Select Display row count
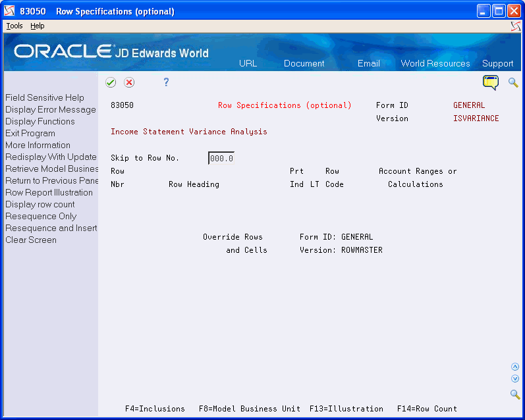Image resolution: width=525 pixels, height=420 pixels. click(40, 205)
